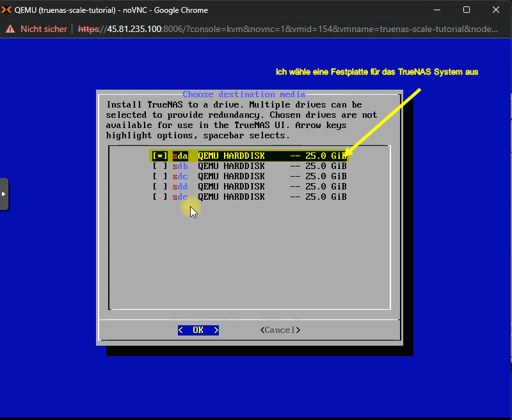The image size is (512, 420).
Task: Minimize the Chrome noVNC window
Action: click(x=437, y=10)
